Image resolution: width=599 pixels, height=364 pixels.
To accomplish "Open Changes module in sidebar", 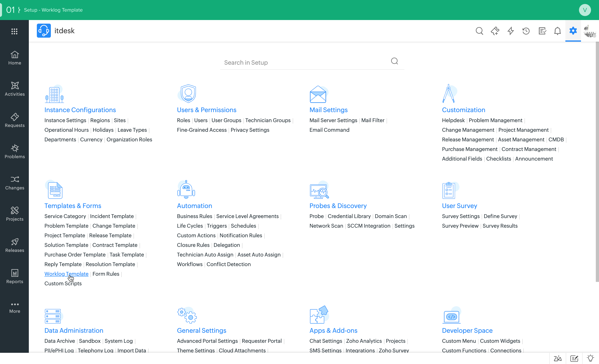I will [15, 183].
